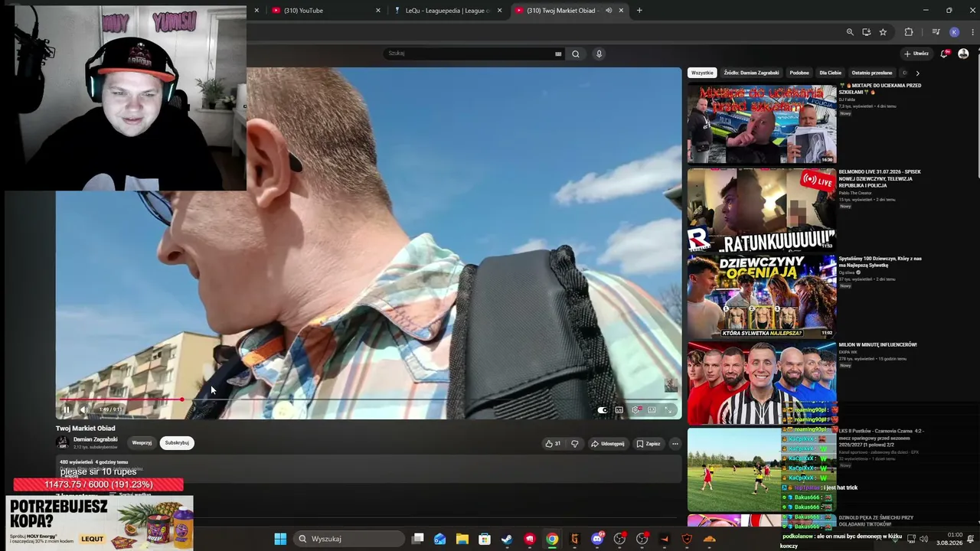
Task: Click the Chrome zoom magnifier icon
Action: click(850, 32)
